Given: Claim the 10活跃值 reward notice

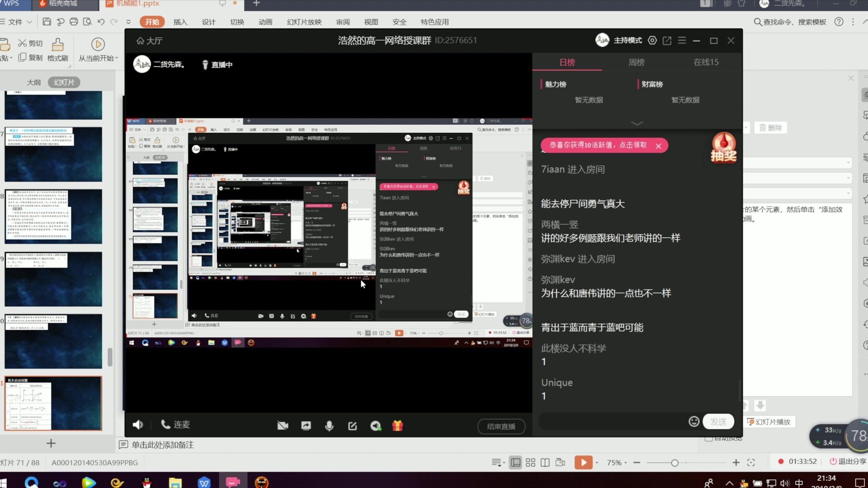Looking at the screenshot, I should (598, 145).
